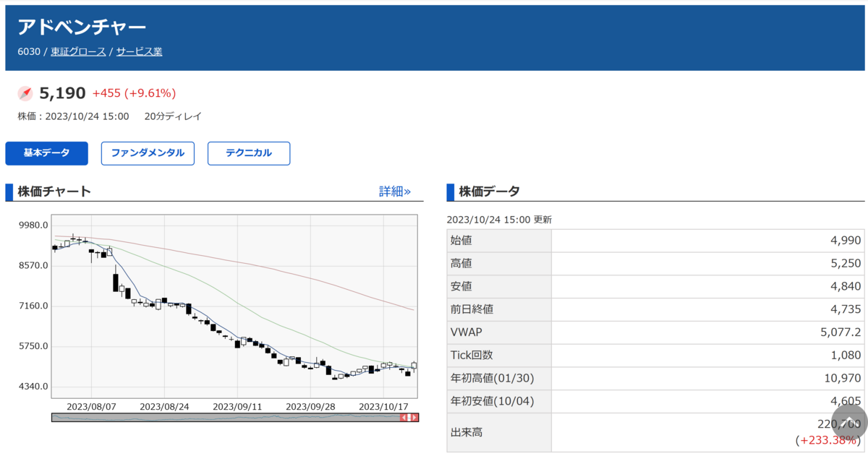Click the 20分ディレイ delay note
Screen dimensions: 868x456
point(173,116)
